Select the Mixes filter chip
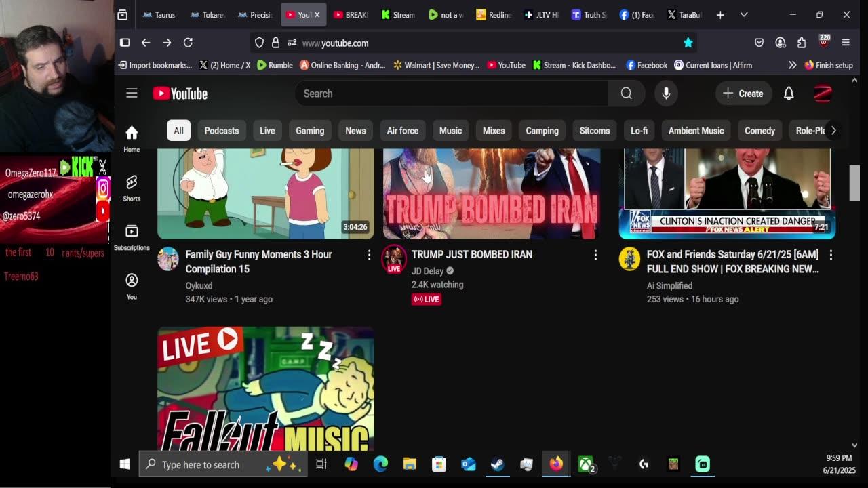Screen dimensions: 868x488 tap(494, 130)
